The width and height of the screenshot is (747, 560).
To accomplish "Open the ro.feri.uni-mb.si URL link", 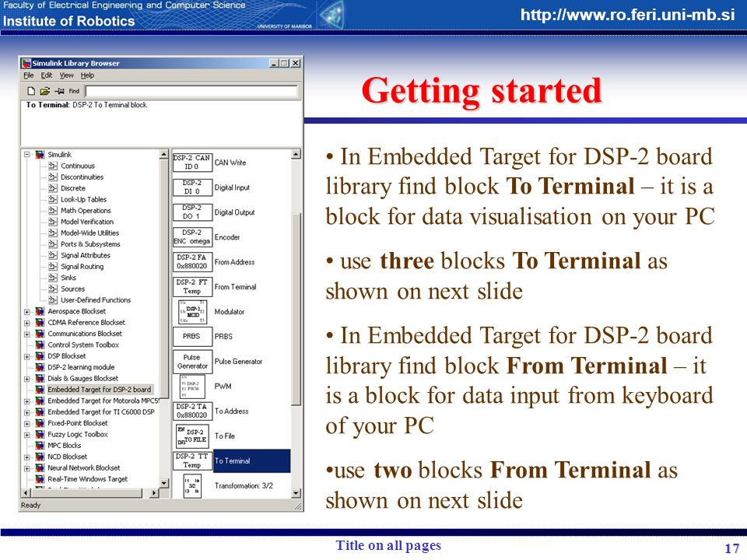I will point(627,15).
